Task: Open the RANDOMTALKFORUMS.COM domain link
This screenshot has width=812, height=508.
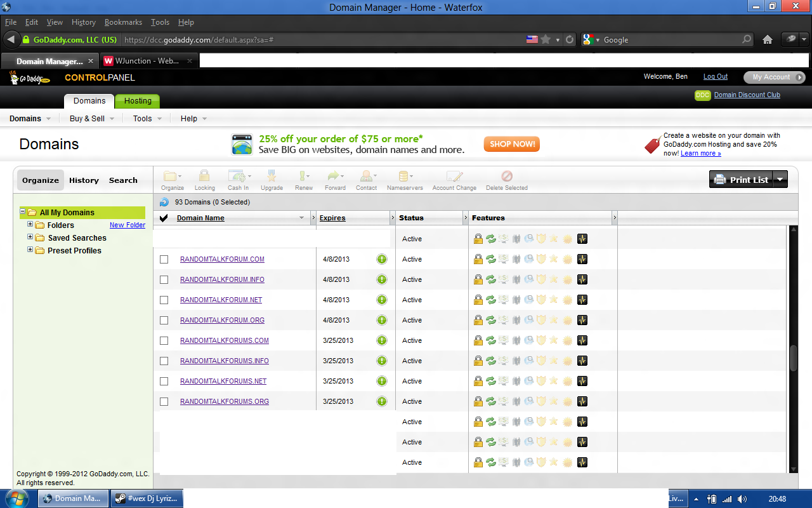Action: pos(225,340)
